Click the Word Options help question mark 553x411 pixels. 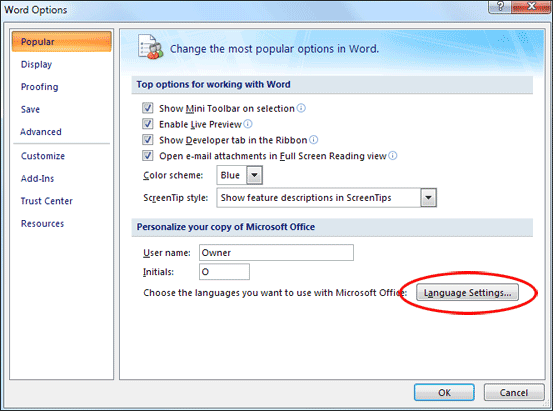click(499, 6)
